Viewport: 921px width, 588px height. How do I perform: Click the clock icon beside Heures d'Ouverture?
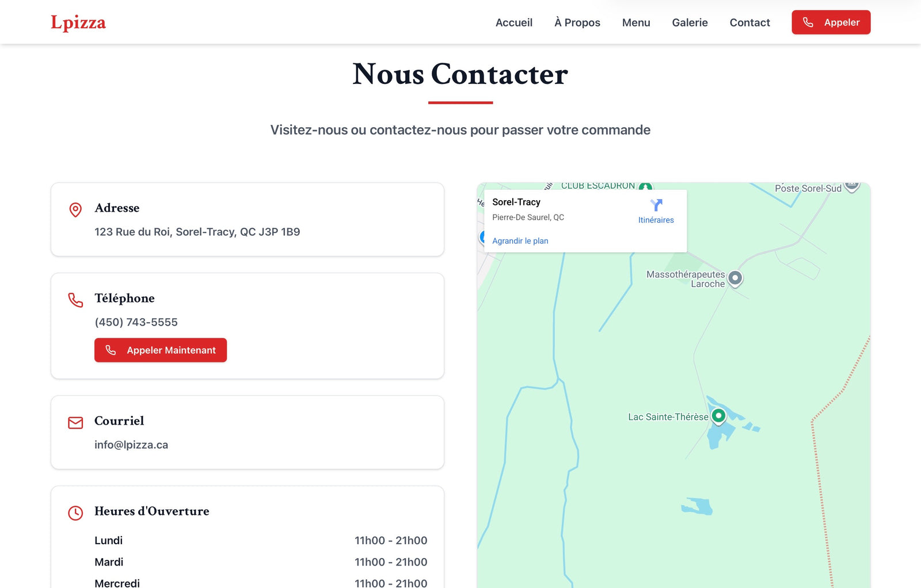(x=75, y=513)
